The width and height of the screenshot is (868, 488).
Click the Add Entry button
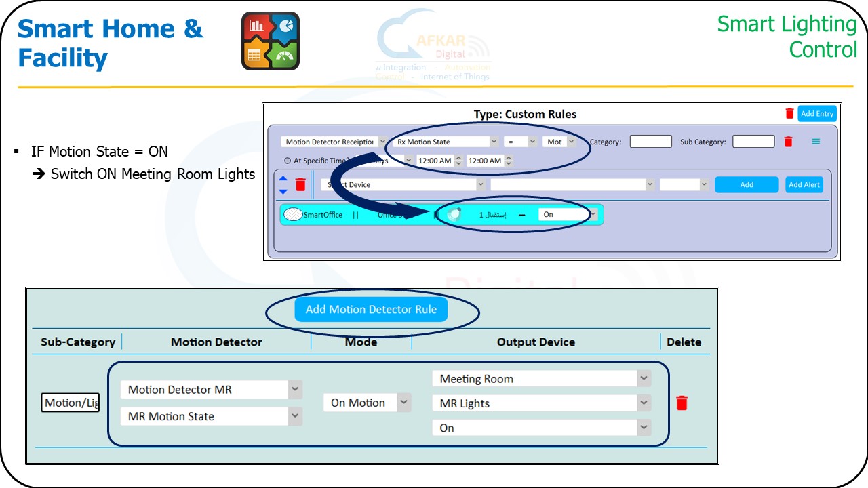(x=816, y=114)
